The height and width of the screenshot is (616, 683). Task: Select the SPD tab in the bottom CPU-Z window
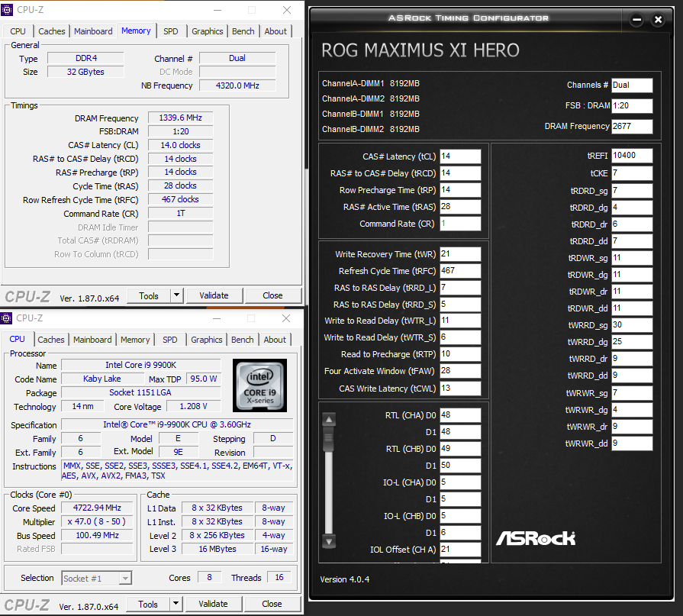tap(170, 340)
